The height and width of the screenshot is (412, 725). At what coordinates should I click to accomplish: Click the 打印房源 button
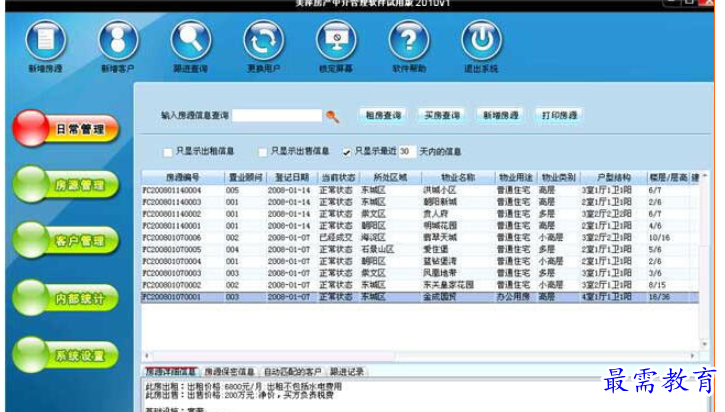(x=559, y=115)
